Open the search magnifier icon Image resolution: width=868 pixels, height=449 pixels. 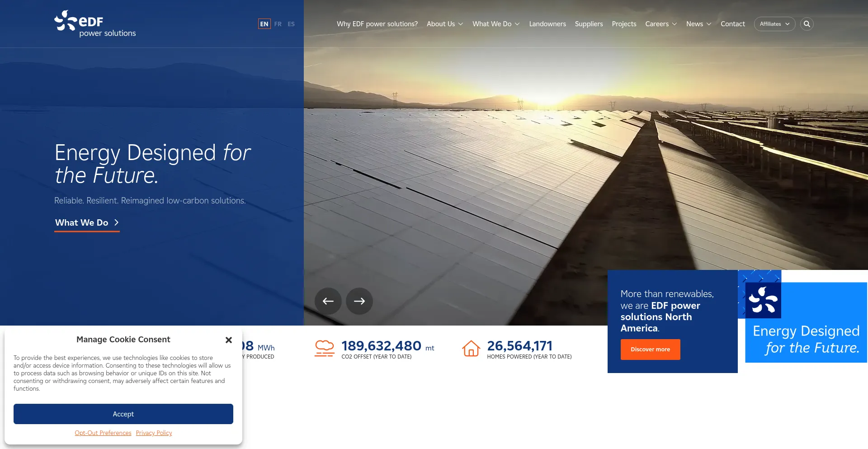tap(807, 24)
